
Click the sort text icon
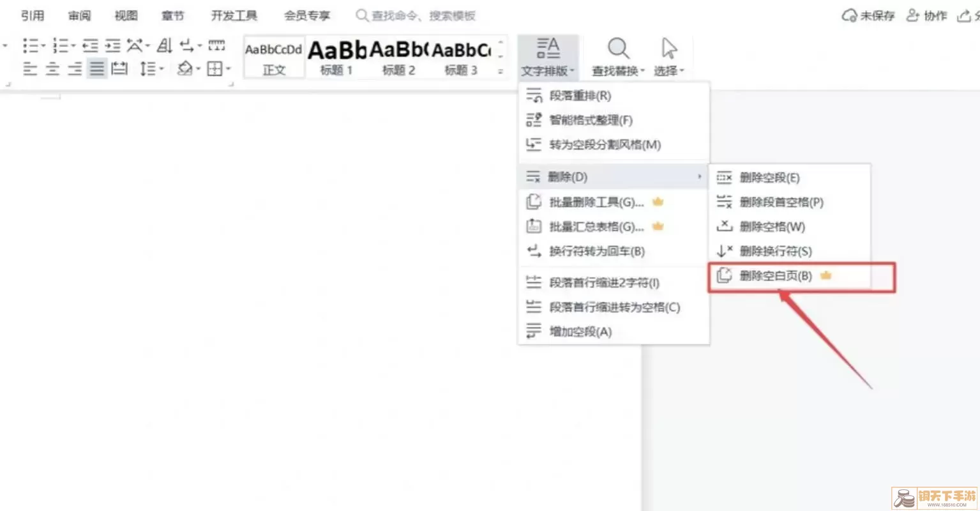165,45
